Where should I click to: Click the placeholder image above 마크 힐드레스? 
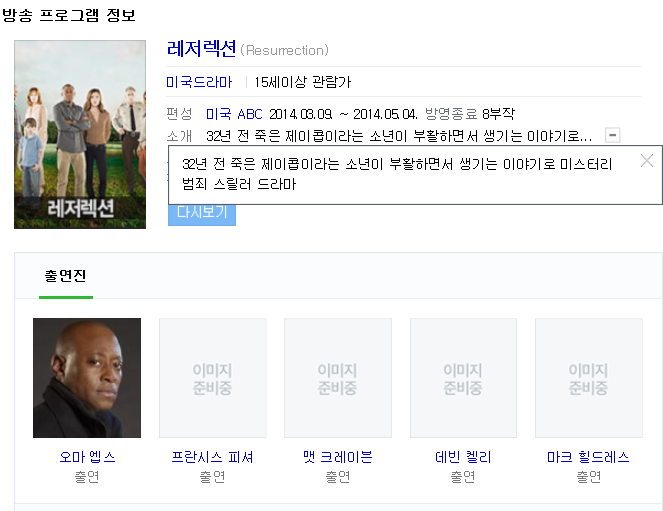click(588, 378)
